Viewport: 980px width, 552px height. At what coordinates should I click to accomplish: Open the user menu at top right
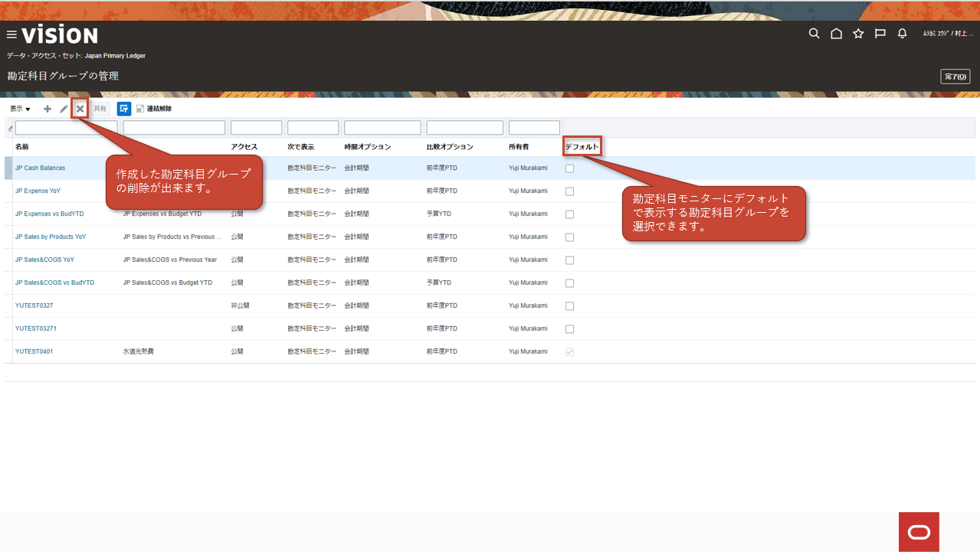click(x=948, y=34)
